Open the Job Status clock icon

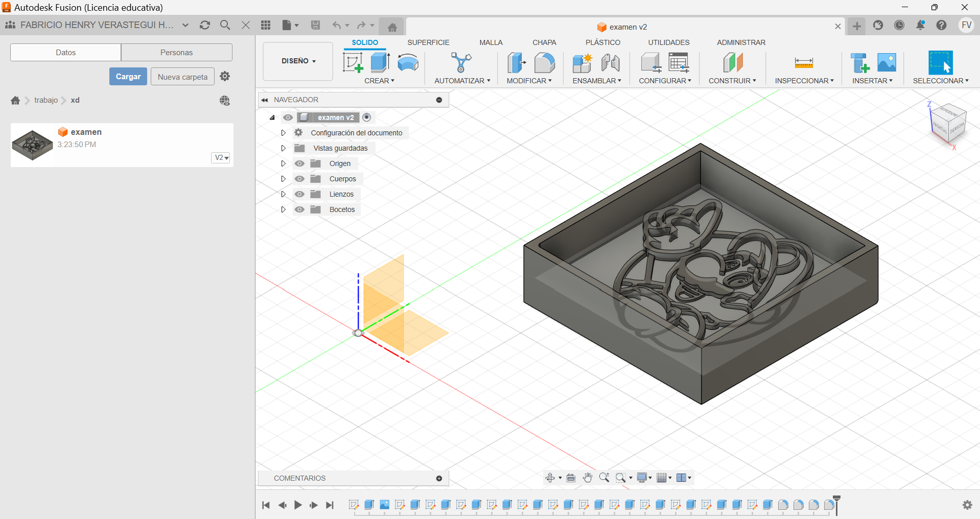click(899, 25)
